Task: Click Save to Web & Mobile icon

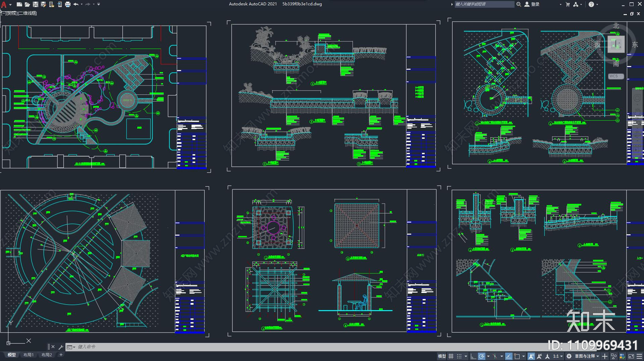Action: (x=60, y=4)
